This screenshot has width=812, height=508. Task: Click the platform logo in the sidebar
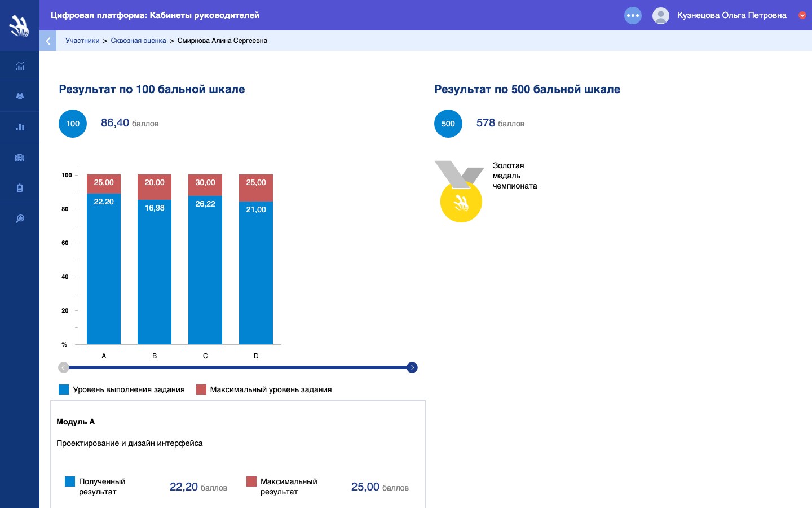(x=20, y=26)
